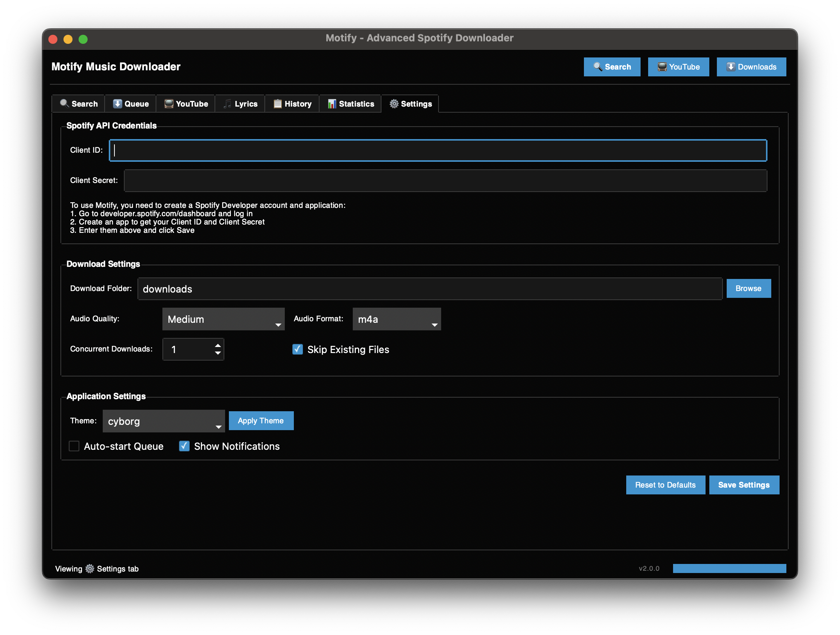Enable the Auto-start Queue checkbox
This screenshot has width=840, height=635.
tap(74, 446)
